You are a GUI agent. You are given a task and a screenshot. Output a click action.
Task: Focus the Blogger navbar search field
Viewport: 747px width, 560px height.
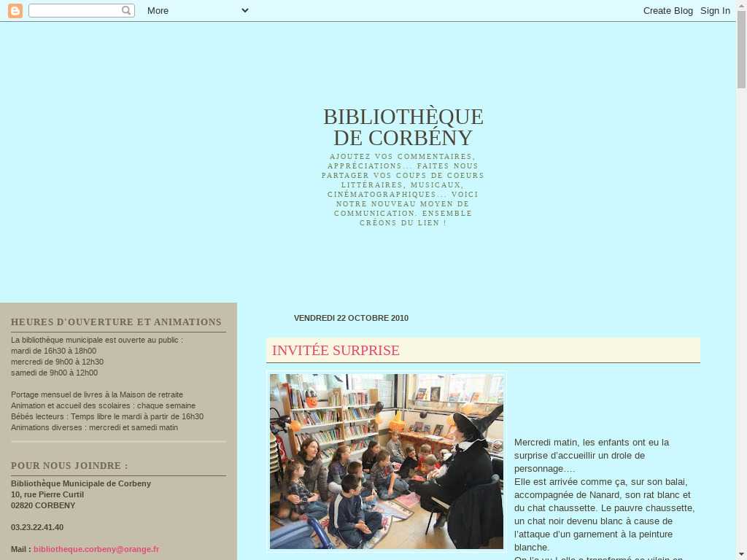(74, 10)
